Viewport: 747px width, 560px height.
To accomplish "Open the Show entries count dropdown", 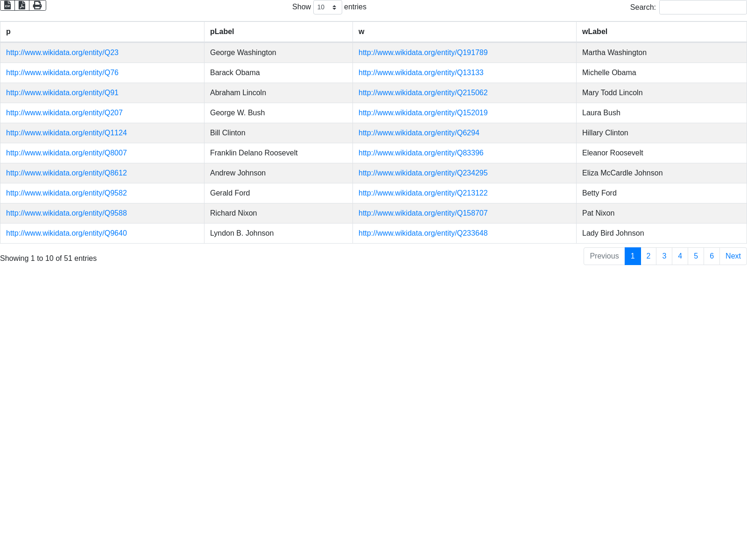I will coord(327,7).
